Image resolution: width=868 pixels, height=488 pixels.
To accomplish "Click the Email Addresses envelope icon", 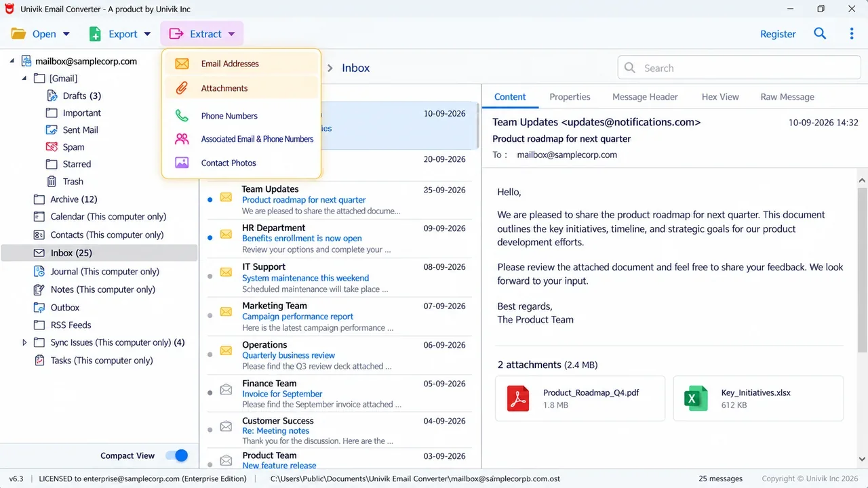I will [182, 64].
